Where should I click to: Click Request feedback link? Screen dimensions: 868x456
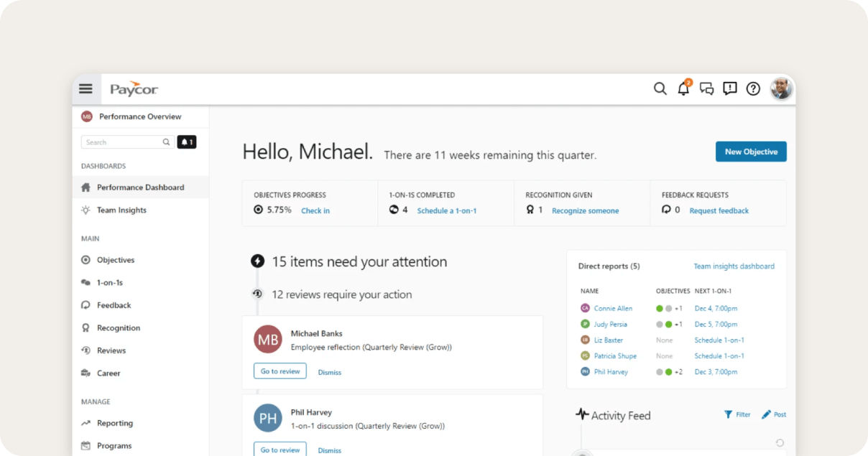[719, 211]
